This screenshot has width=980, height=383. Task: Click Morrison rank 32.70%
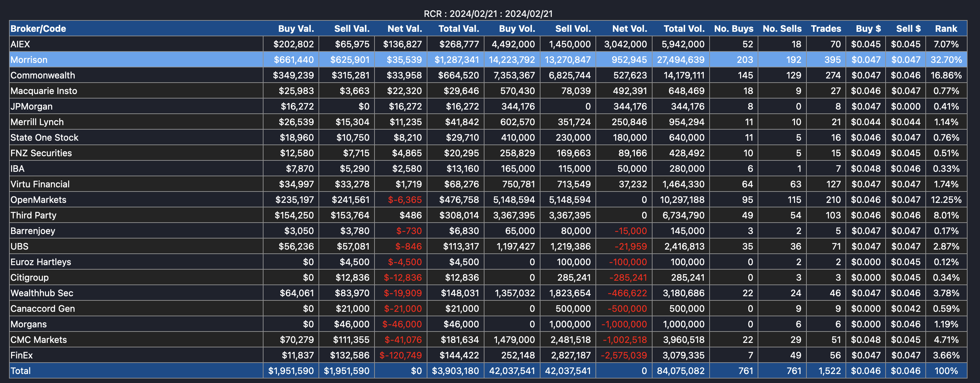tap(946, 60)
